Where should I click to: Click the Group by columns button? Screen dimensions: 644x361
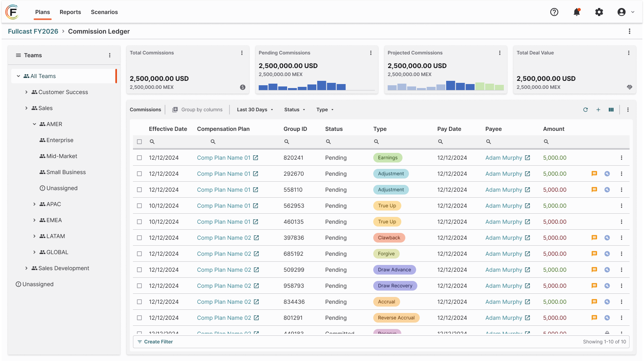click(x=197, y=110)
